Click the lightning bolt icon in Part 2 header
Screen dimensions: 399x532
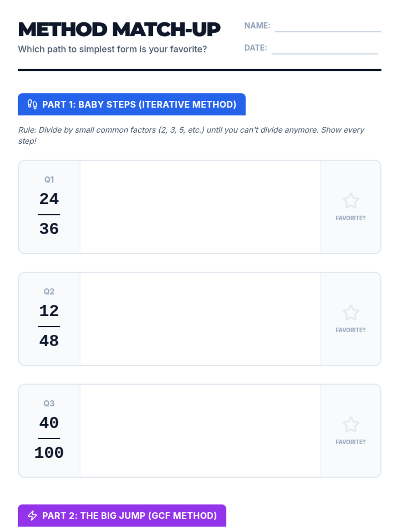pos(32,515)
